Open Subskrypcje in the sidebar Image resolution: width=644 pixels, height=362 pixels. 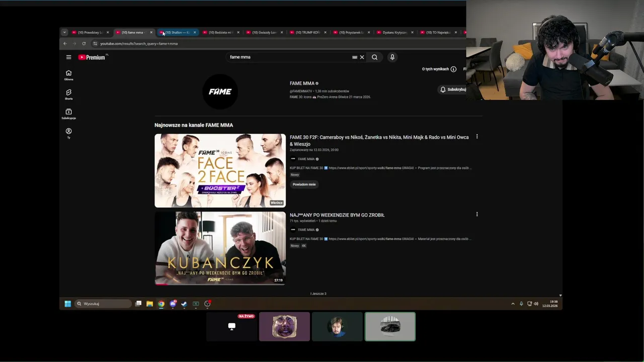click(68, 114)
